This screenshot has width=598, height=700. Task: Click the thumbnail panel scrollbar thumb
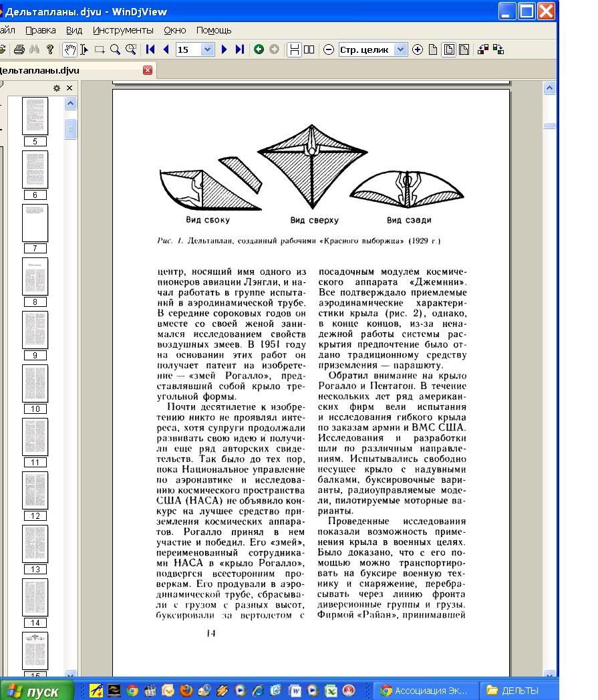71,129
